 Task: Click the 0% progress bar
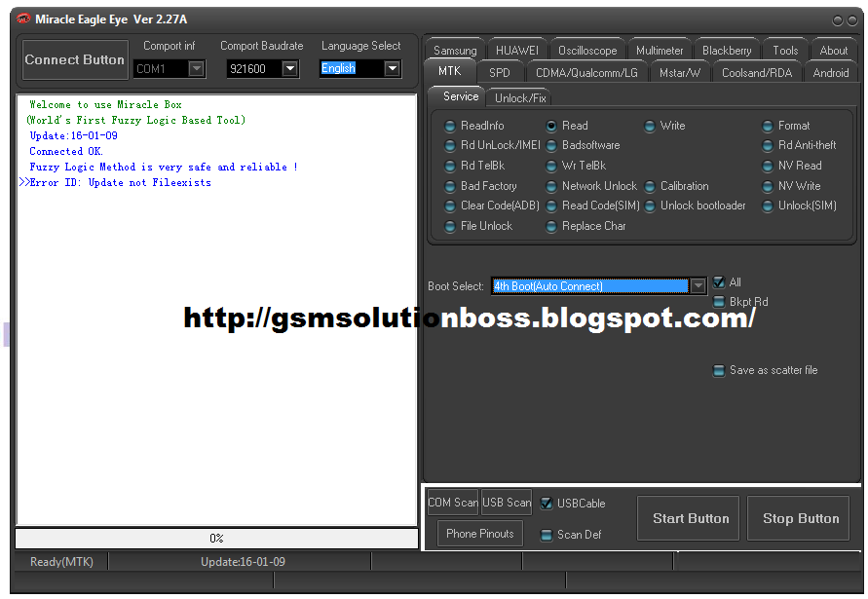pos(216,538)
